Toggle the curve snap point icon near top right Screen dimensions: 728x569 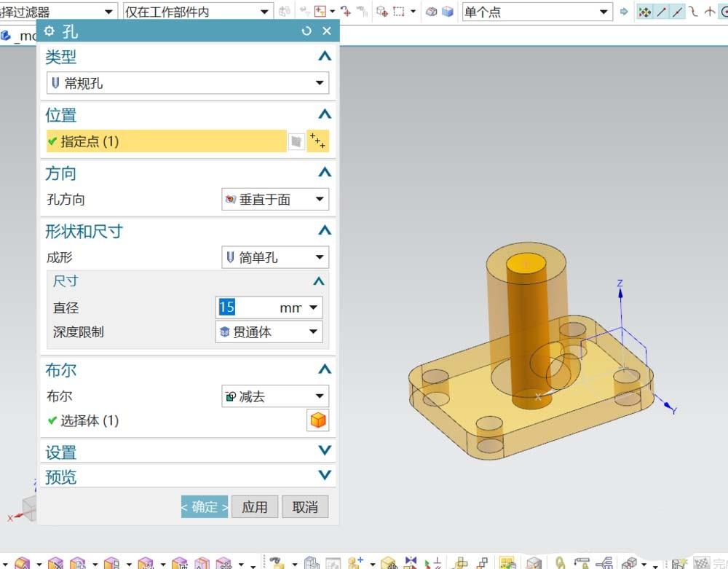(x=692, y=11)
